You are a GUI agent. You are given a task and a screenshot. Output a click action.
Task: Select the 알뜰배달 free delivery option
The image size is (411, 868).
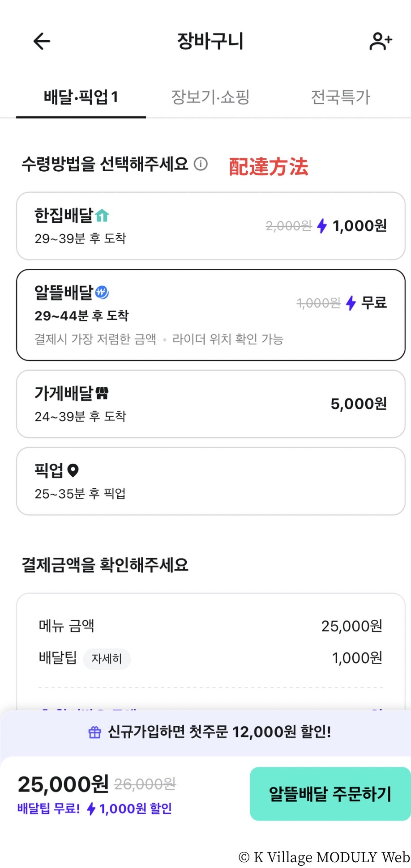210,315
